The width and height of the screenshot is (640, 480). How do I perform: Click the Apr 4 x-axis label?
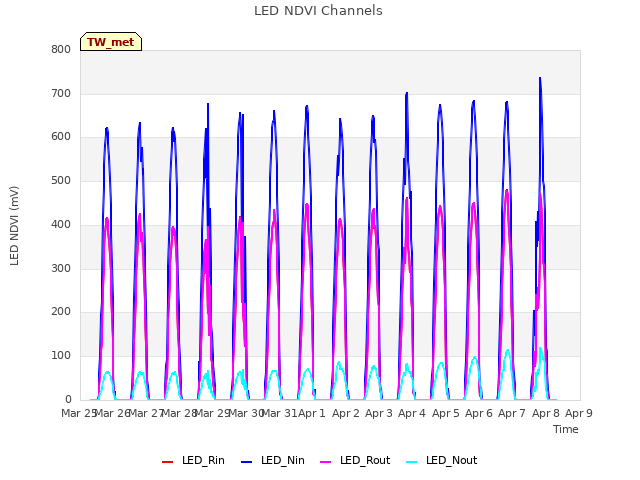click(x=412, y=413)
